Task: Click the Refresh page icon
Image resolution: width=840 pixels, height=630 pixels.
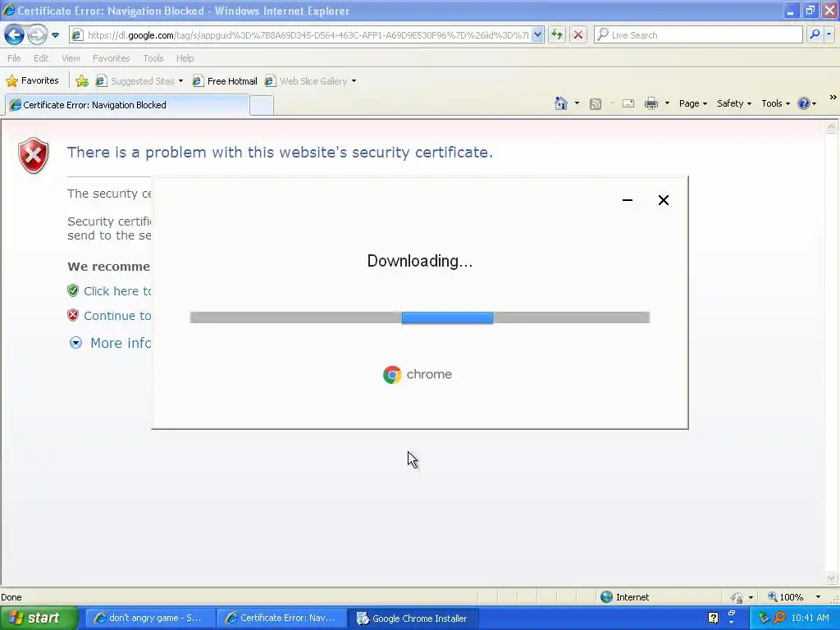Action: pyautogui.click(x=557, y=35)
